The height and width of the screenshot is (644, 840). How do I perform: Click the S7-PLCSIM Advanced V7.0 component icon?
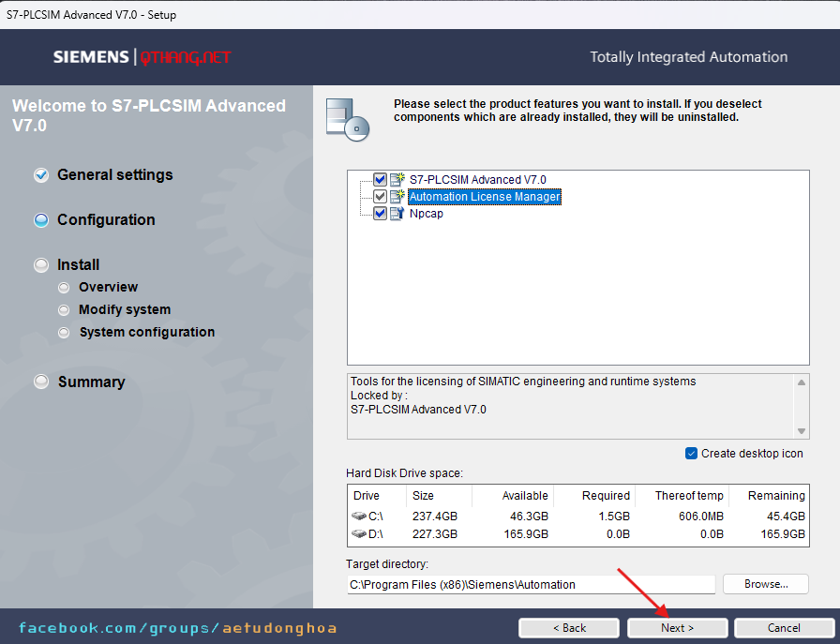[x=397, y=180]
